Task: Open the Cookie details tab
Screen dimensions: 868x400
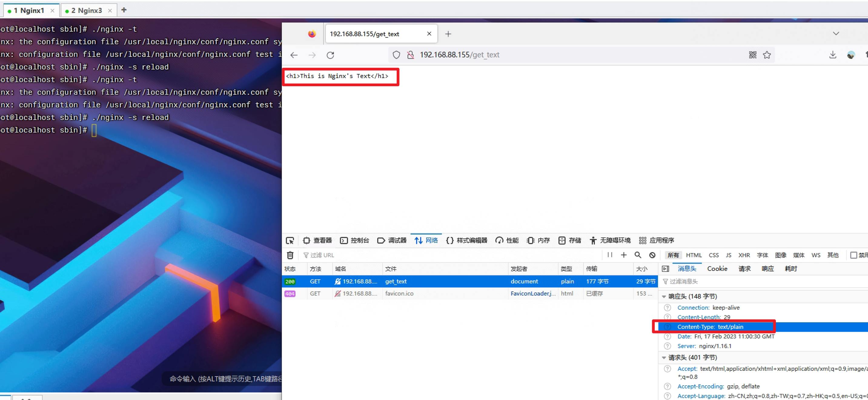Action: pyautogui.click(x=717, y=269)
